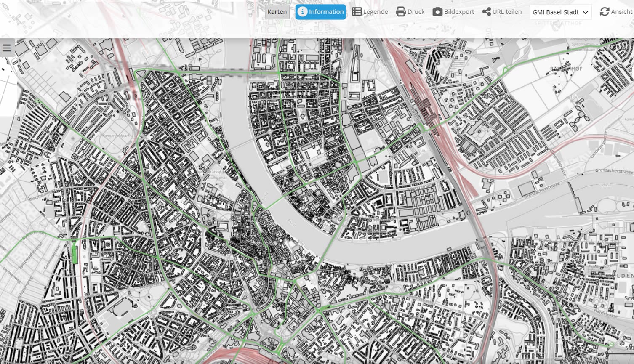Click the Bäumlihof area label

(566, 69)
